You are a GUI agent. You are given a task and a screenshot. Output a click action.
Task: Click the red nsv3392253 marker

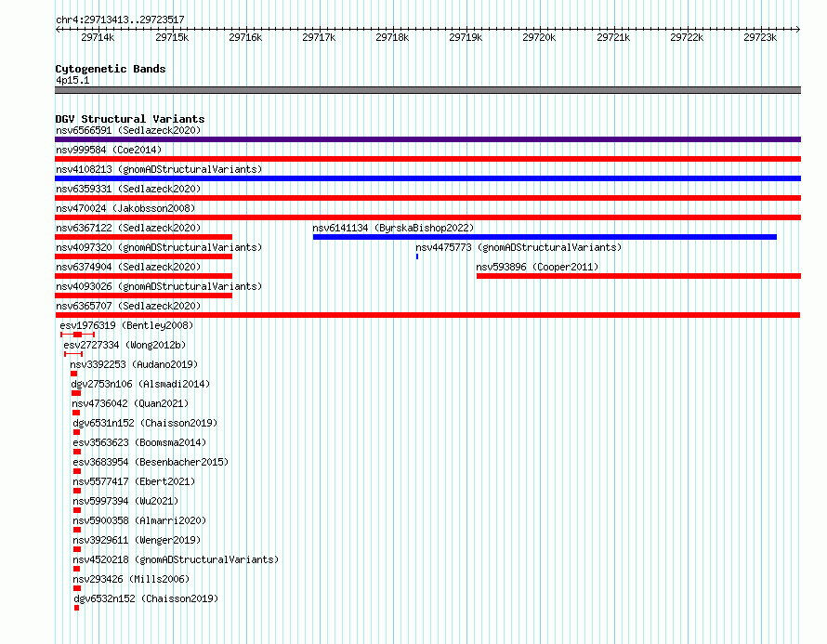click(x=73, y=374)
